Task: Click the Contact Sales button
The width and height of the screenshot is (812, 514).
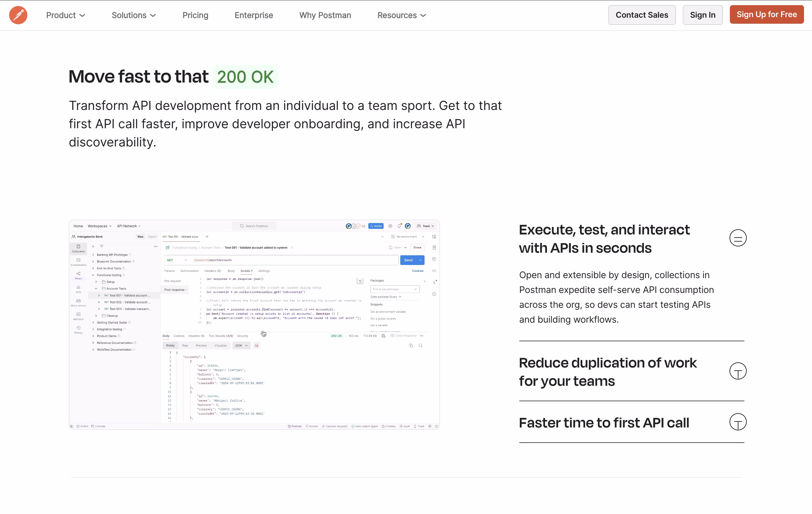Action: 641,15
